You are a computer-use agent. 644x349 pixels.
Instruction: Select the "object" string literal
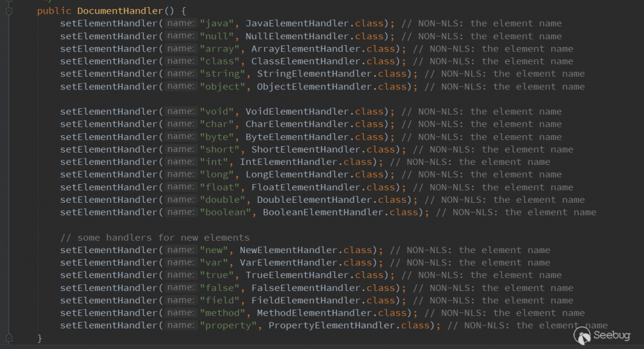222,87
